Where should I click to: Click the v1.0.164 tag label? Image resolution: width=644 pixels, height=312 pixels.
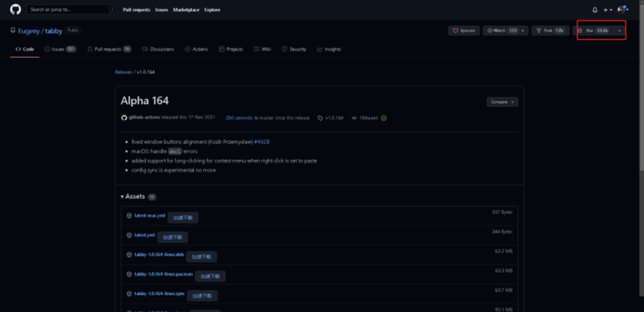[330, 118]
